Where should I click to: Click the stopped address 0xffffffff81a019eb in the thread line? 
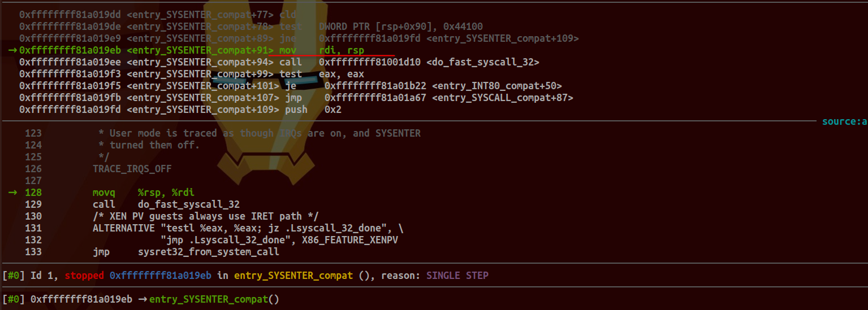point(161,276)
